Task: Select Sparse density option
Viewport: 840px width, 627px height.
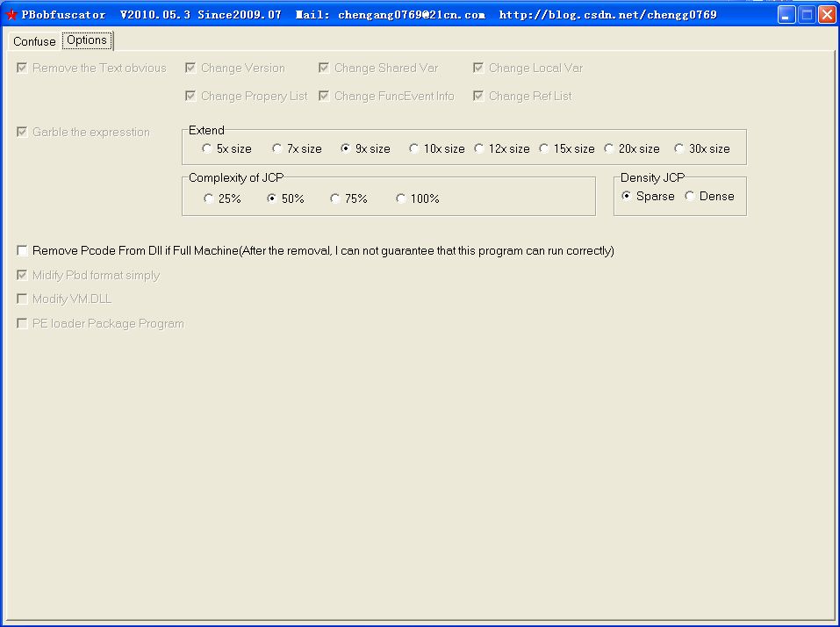Action: coord(626,196)
